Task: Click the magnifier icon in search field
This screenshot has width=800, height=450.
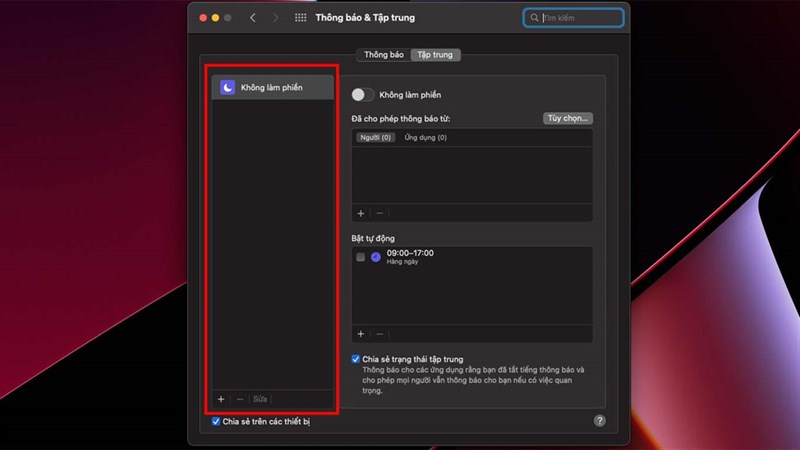Action: pyautogui.click(x=534, y=18)
